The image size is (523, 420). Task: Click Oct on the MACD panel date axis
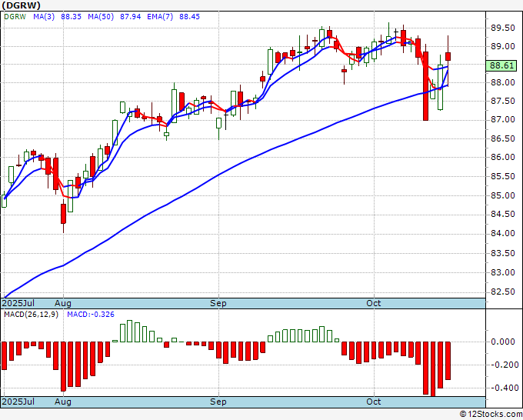[x=374, y=402]
